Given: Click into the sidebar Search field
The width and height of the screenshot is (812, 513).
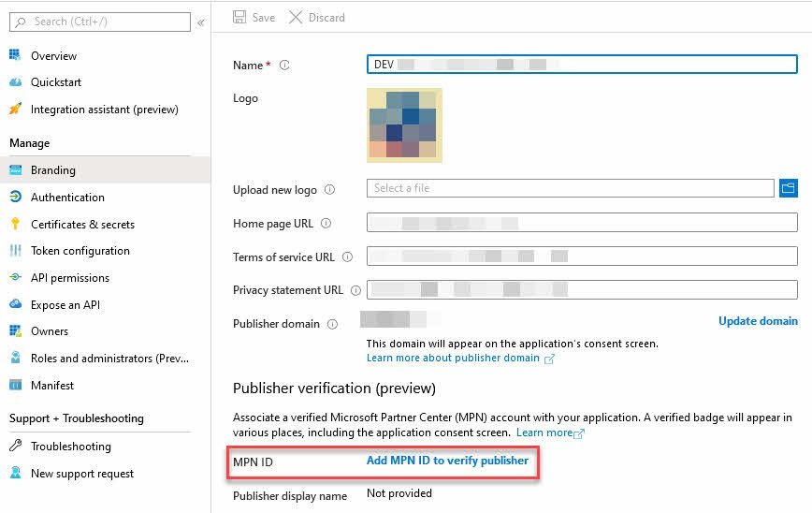Looking at the screenshot, I should [x=100, y=22].
